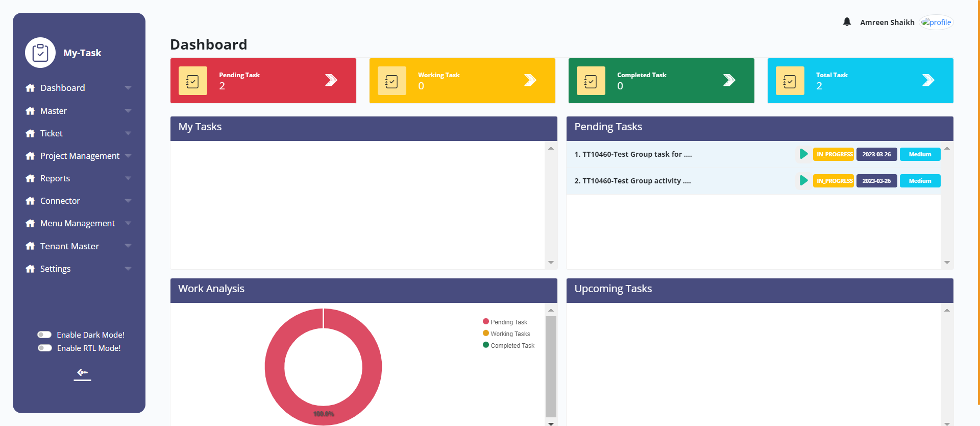Expand the Master menu dropdown arrow
Viewport: 980px width, 426px height.
128,111
